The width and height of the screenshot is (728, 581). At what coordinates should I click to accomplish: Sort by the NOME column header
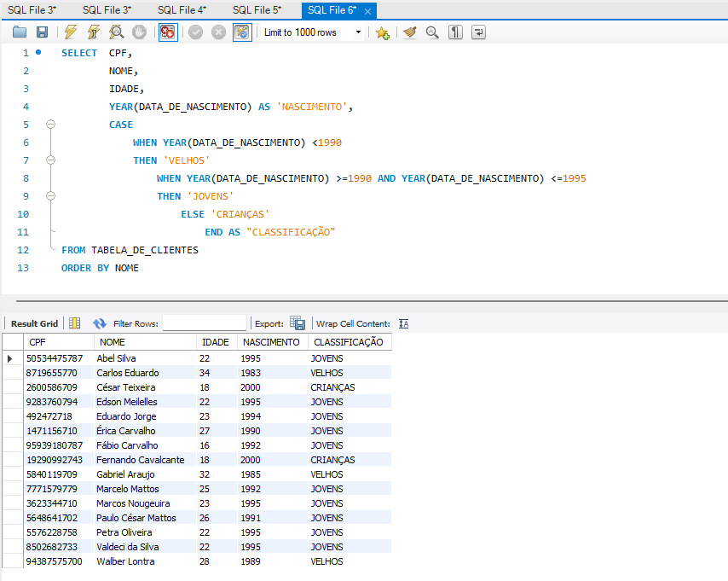pyautogui.click(x=145, y=342)
